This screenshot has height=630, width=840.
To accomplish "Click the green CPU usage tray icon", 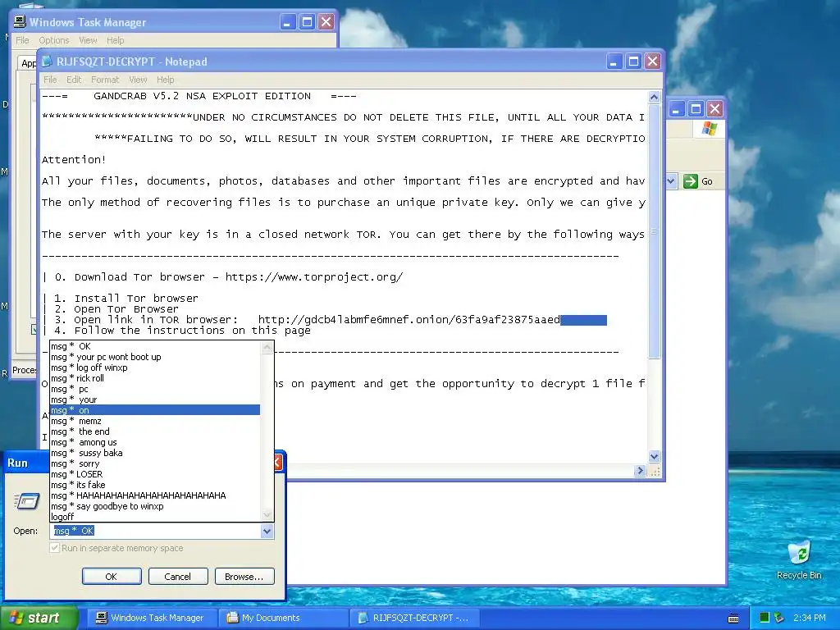I will coord(765,618).
